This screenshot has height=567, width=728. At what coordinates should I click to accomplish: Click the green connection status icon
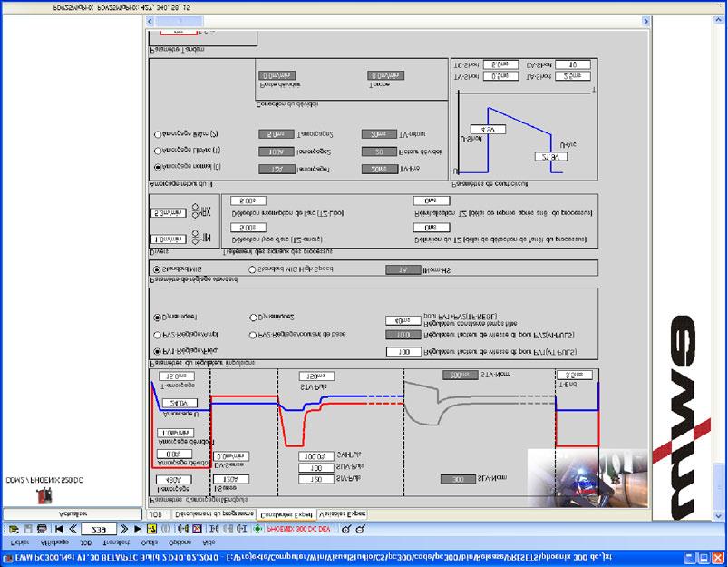257,529
